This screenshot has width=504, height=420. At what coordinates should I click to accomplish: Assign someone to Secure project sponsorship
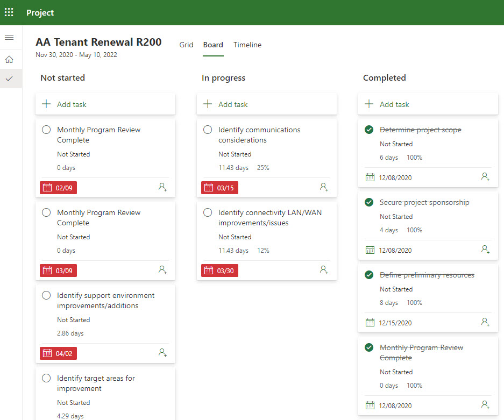pyautogui.click(x=485, y=250)
